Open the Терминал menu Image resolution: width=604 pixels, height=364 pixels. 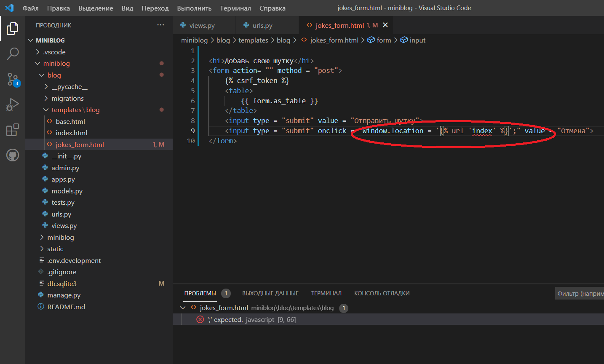(x=235, y=8)
